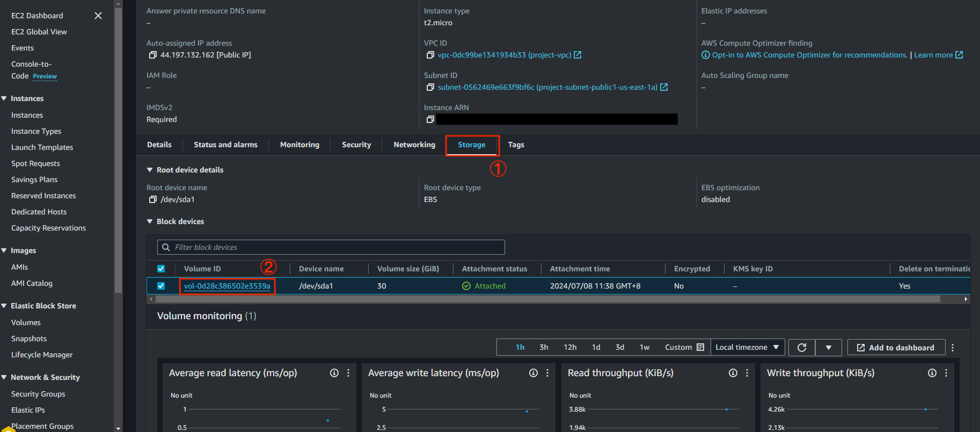Viewport: 980px width, 432px height.
Task: Show info for Write throughput chart
Action: pos(932,373)
